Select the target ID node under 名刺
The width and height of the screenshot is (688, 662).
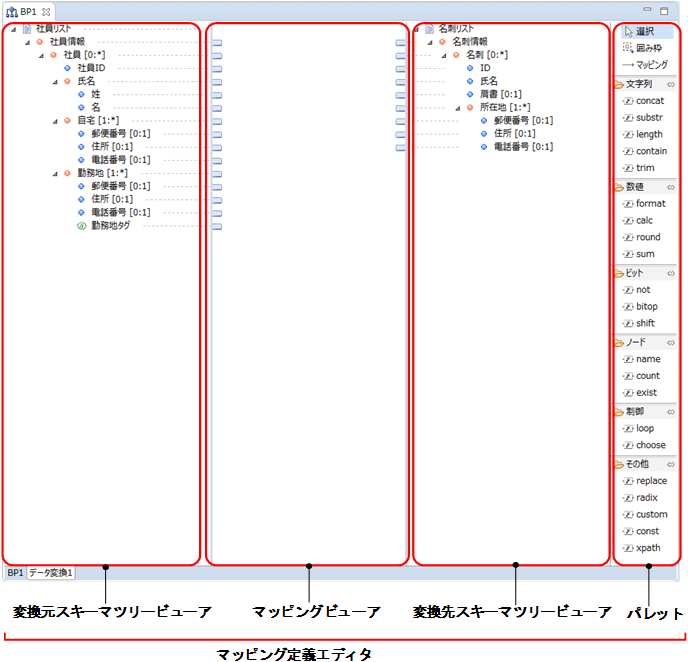pos(485,68)
